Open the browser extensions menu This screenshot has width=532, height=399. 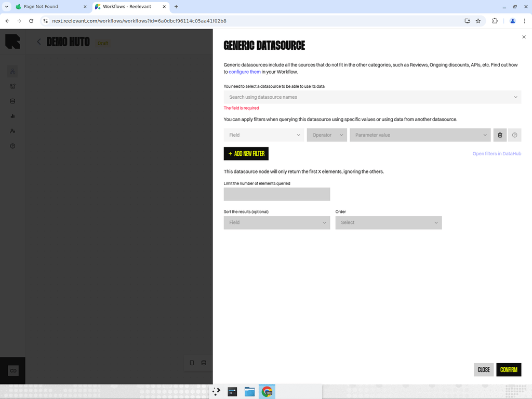click(495, 21)
